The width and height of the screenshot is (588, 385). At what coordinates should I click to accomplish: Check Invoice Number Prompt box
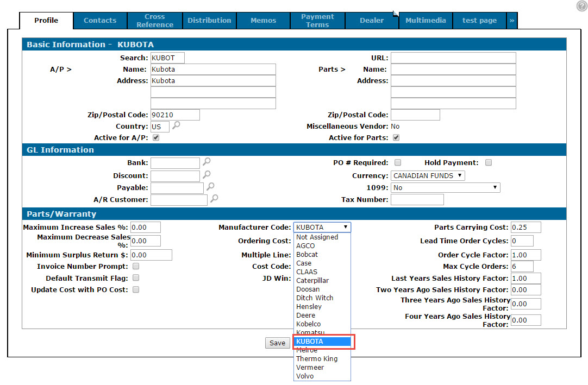136,266
